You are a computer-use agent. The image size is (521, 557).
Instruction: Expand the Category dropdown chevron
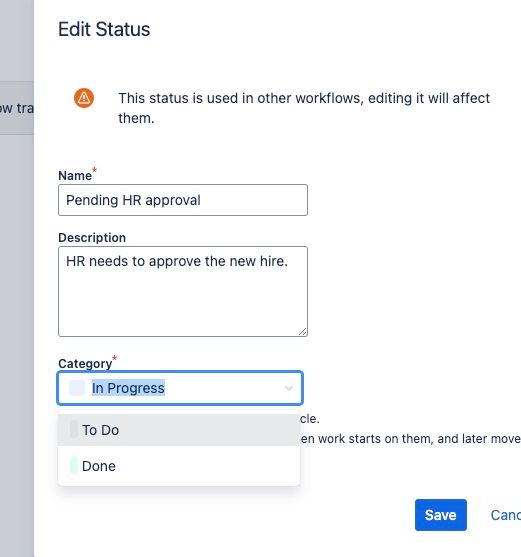point(289,388)
